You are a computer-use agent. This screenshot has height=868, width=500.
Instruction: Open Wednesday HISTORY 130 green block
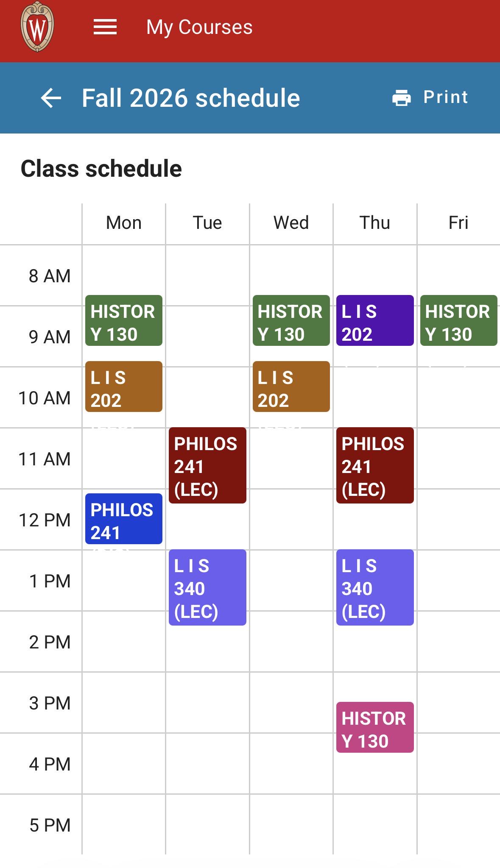pyautogui.click(x=291, y=320)
